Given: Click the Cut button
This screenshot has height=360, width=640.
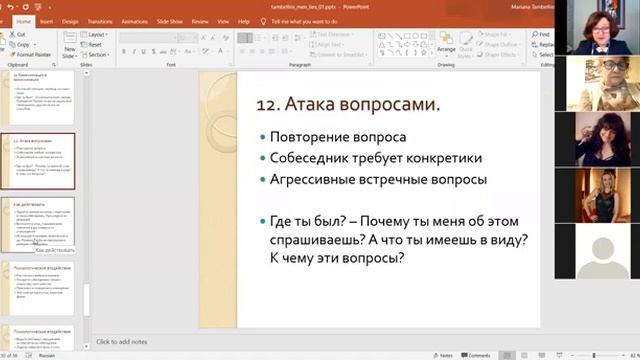Looking at the screenshot, I should point(18,34).
